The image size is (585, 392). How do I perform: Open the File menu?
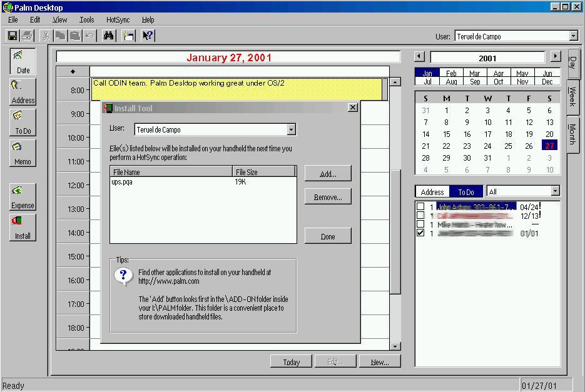point(13,20)
